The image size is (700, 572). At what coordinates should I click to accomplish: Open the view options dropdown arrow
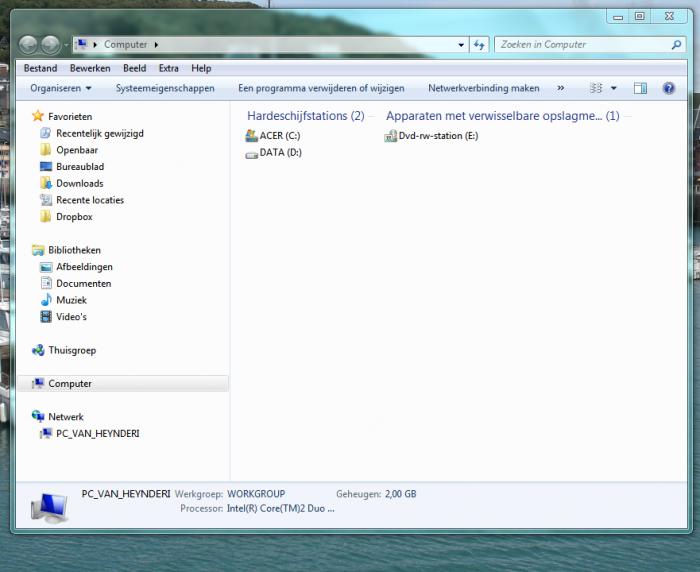pyautogui.click(x=614, y=88)
